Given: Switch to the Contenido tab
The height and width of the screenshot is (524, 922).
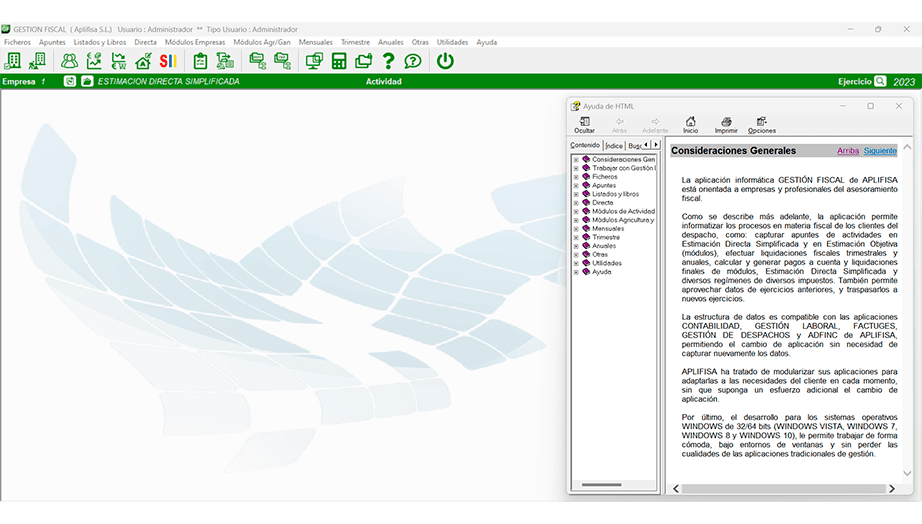Looking at the screenshot, I should coord(585,145).
